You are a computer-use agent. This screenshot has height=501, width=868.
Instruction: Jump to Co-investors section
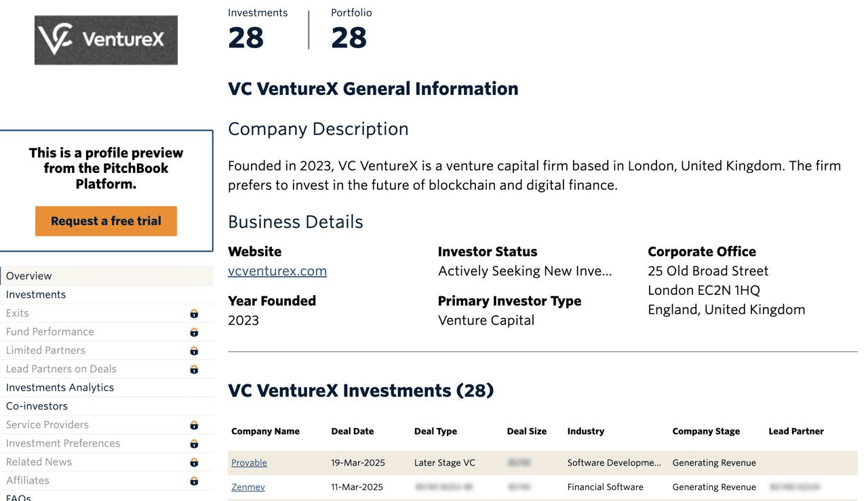click(37, 406)
